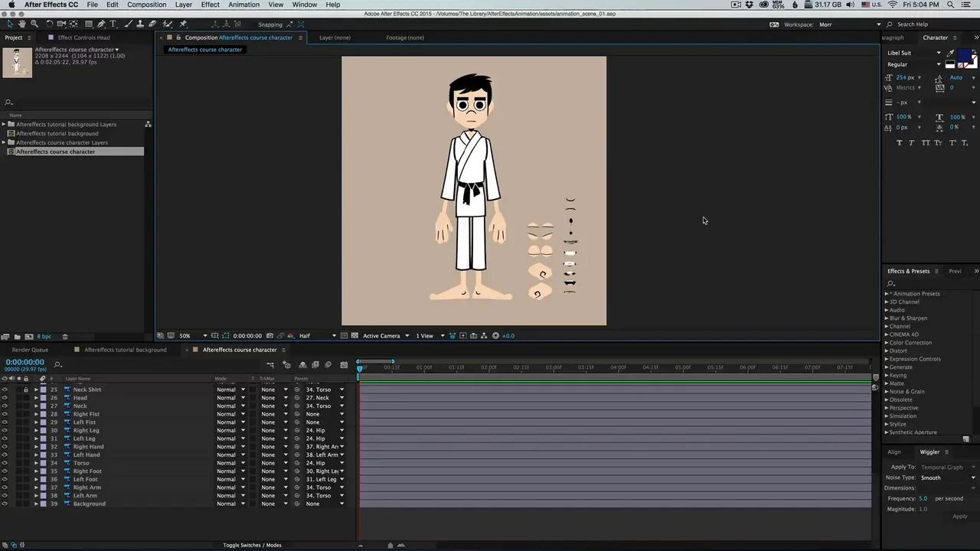Screen dimensions: 980x551
Task: Open the Active Camera view dropdown
Action: (387, 335)
